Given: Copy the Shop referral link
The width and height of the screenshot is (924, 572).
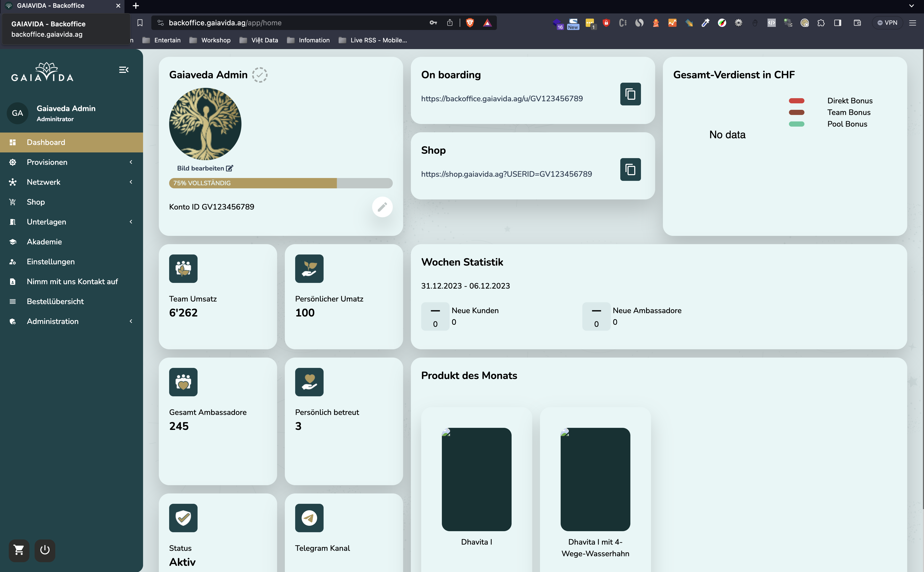Looking at the screenshot, I should [630, 169].
